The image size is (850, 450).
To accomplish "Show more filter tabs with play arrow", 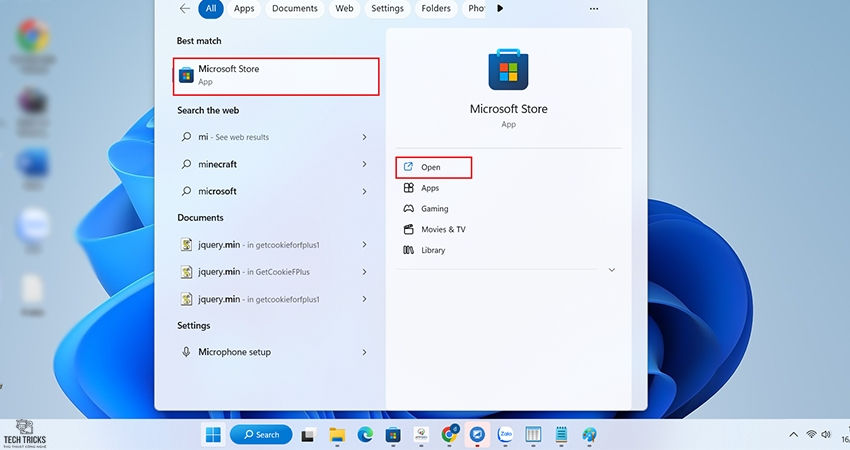I will pyautogui.click(x=500, y=8).
